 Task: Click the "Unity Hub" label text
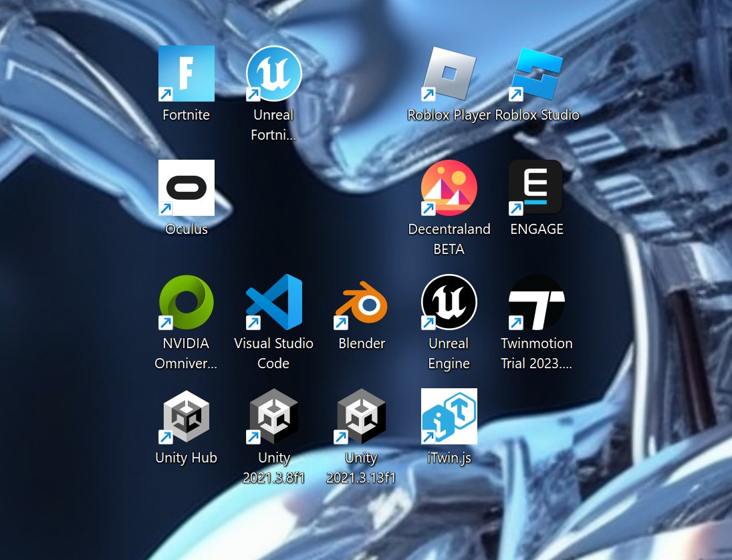pos(187,458)
